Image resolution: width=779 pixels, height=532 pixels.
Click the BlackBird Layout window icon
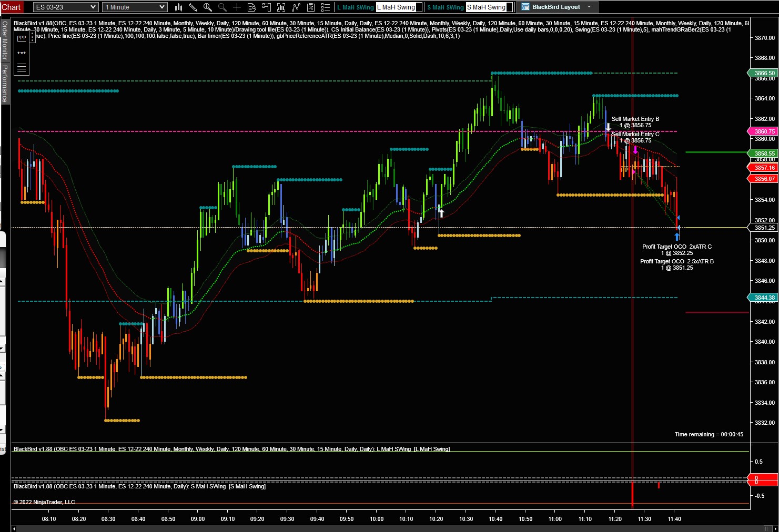click(x=525, y=7)
